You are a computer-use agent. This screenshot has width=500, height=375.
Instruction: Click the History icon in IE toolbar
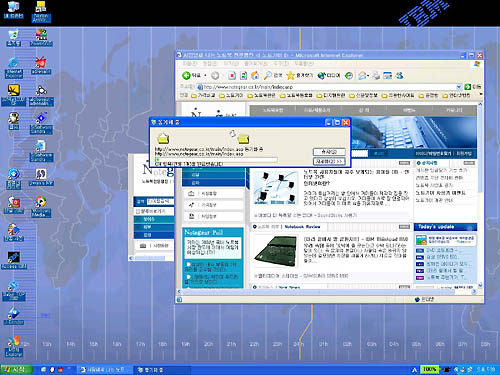point(349,76)
